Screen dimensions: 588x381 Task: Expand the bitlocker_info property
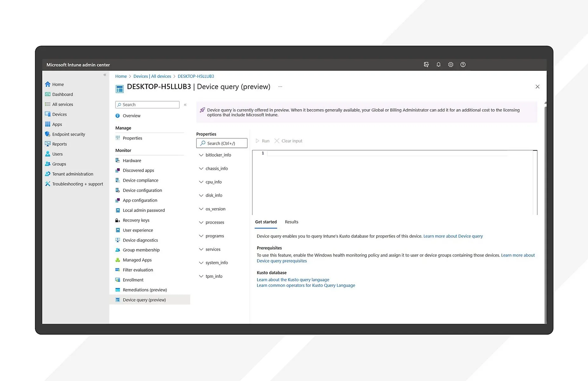[x=201, y=155]
